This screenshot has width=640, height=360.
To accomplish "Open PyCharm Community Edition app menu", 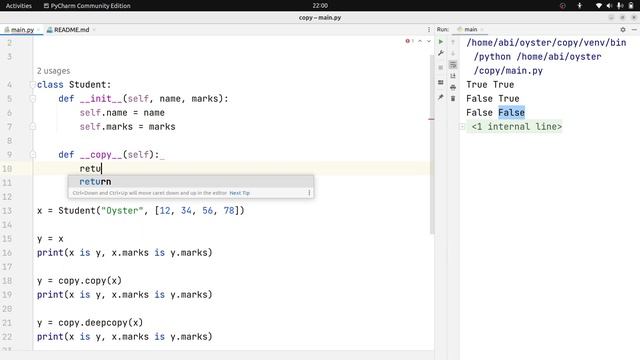I will tap(87, 6).
